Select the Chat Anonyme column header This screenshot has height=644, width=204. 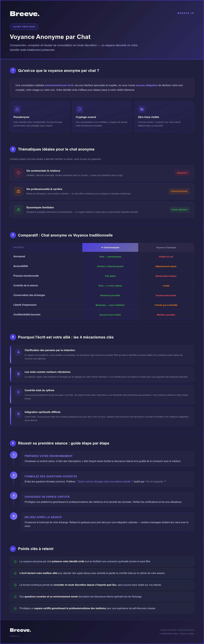pyautogui.click(x=110, y=248)
